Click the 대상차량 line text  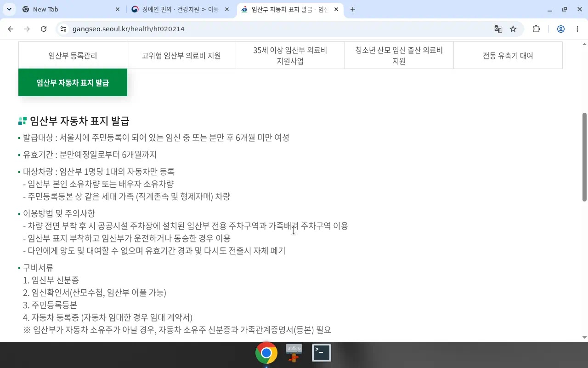(99, 172)
